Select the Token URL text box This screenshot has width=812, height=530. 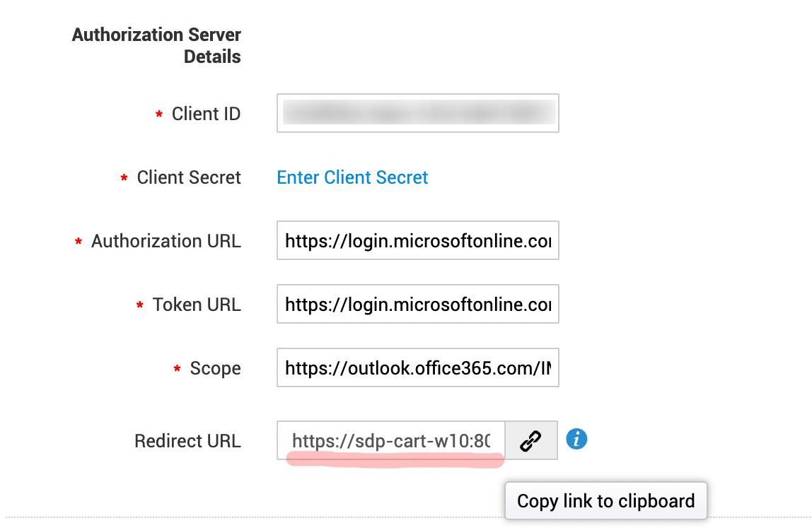coord(417,305)
